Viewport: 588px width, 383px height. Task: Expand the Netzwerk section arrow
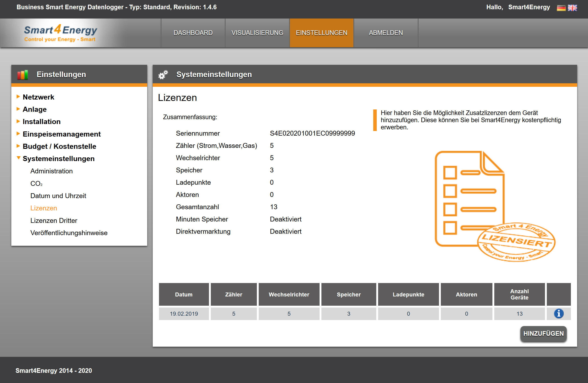[18, 97]
